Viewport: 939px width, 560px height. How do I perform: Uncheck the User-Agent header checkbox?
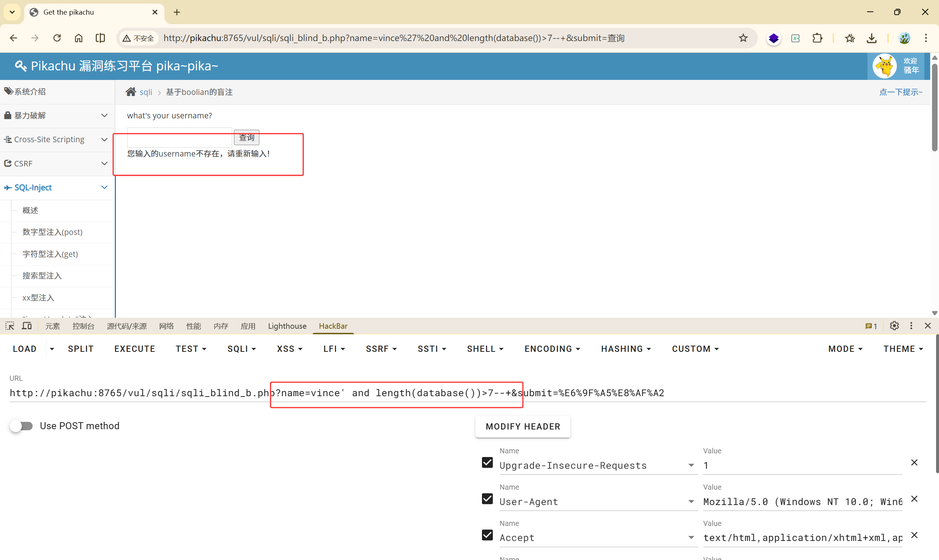click(x=487, y=499)
